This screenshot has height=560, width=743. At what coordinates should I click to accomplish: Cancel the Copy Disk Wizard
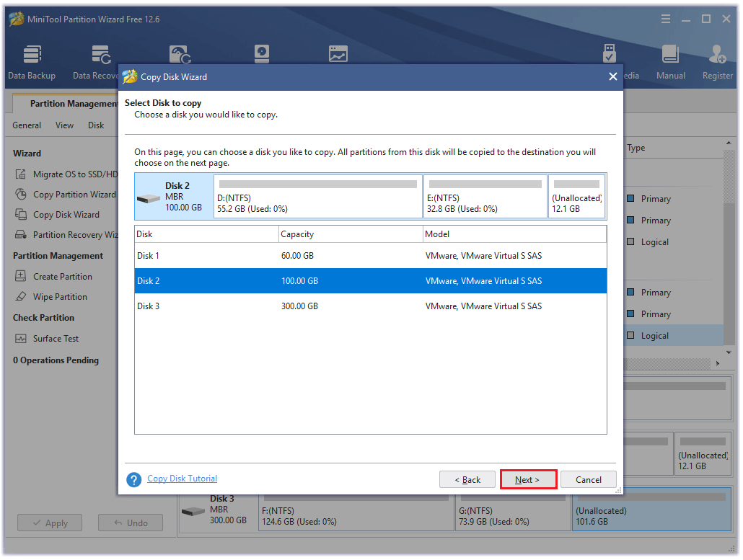[x=588, y=479]
